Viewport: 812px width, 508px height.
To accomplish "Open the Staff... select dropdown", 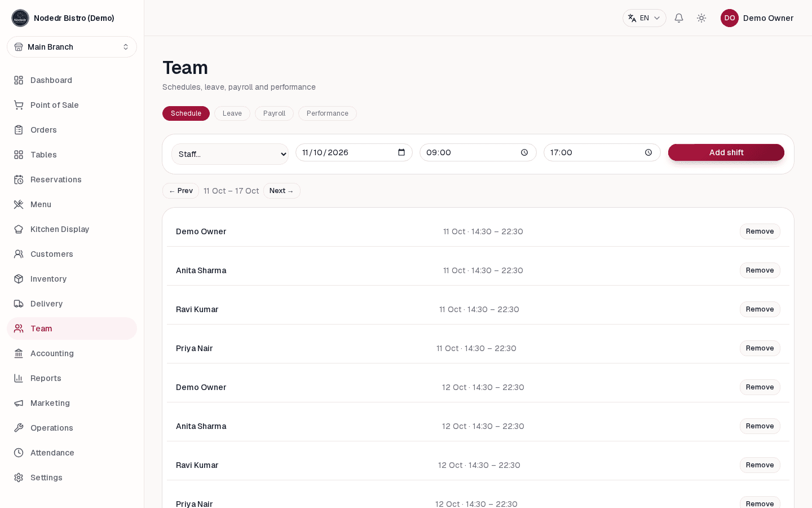I will tap(230, 154).
